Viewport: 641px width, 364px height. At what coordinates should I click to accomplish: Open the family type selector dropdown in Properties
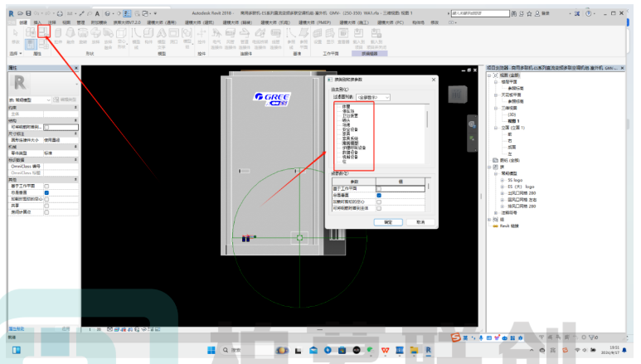(30, 99)
